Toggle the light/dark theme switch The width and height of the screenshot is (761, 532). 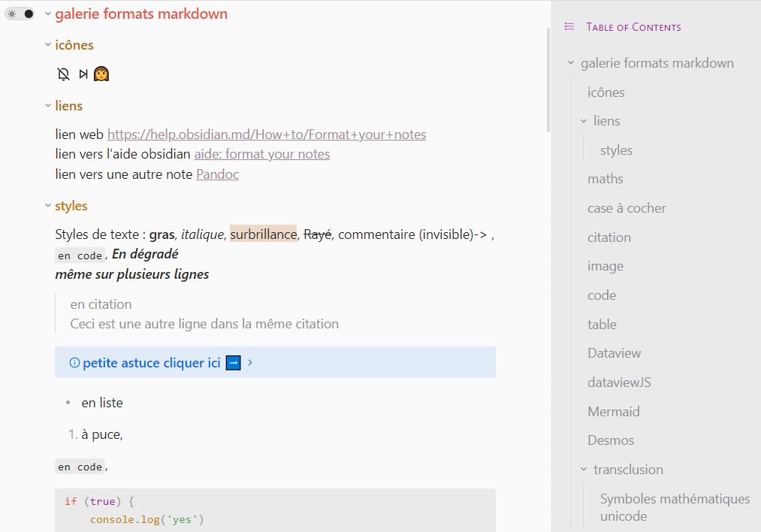(20, 14)
